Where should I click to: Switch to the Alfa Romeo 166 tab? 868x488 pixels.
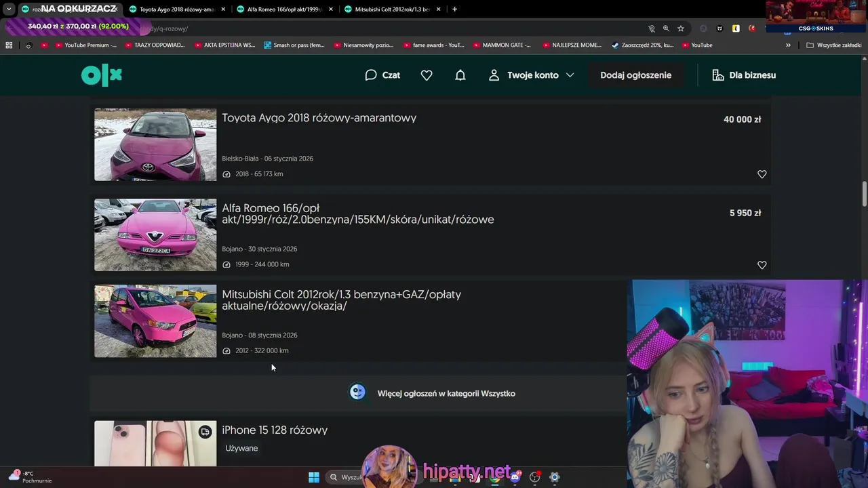tap(284, 9)
